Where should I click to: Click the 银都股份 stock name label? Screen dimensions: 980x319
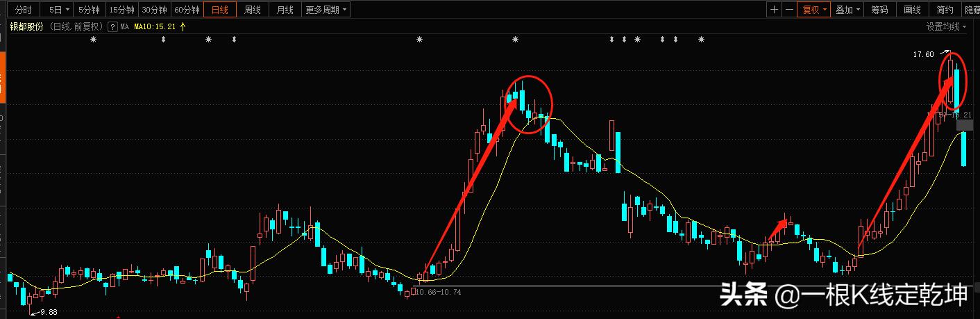(x=26, y=26)
